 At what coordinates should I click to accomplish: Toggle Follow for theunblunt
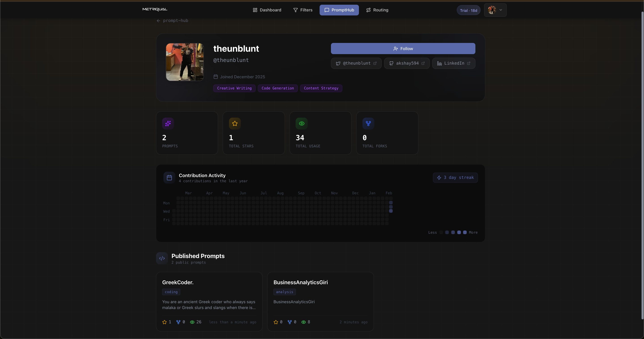403,49
